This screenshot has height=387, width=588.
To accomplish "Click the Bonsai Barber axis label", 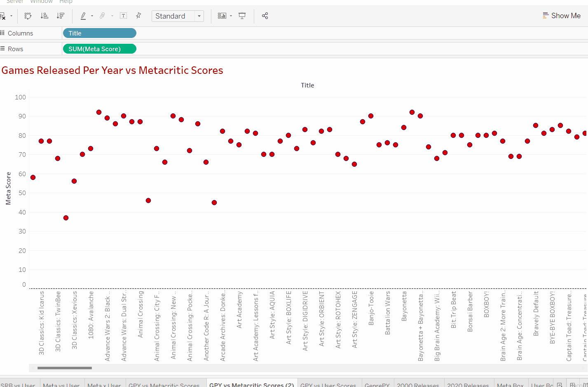I will coord(470,312).
